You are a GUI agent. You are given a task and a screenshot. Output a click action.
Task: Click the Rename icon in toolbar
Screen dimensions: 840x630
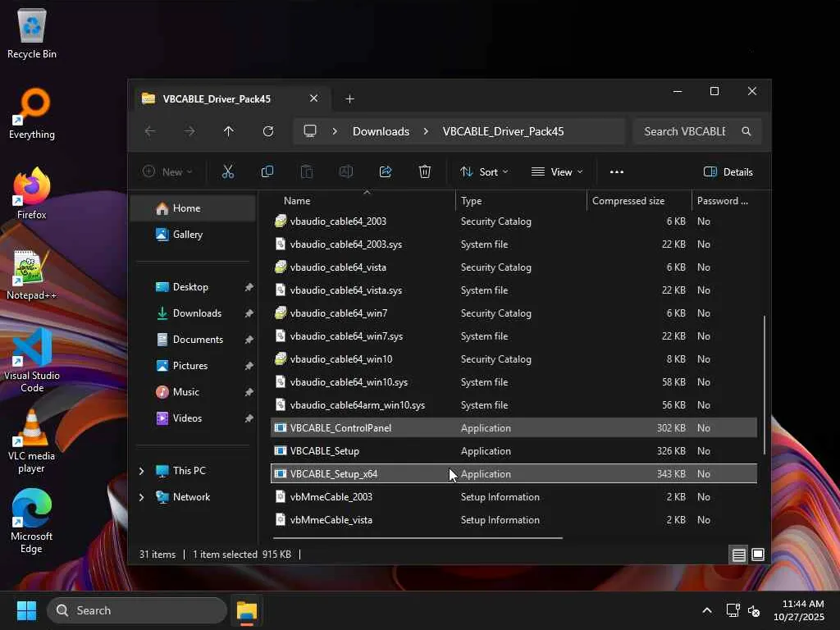(346, 171)
